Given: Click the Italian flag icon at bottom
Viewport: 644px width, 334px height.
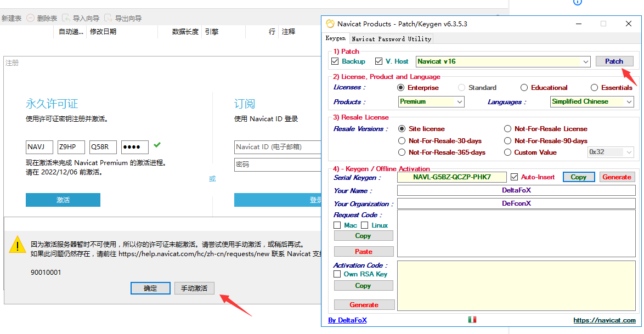Looking at the screenshot, I should point(472,320).
